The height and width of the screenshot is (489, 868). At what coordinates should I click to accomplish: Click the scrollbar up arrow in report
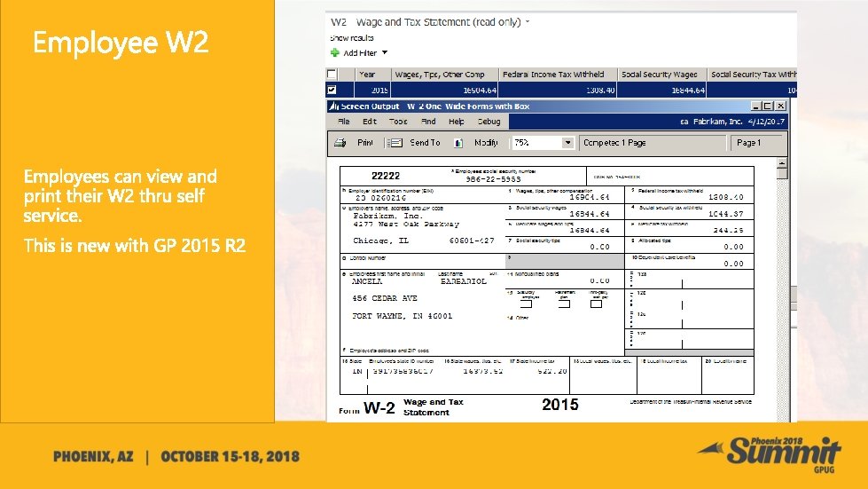coord(782,162)
